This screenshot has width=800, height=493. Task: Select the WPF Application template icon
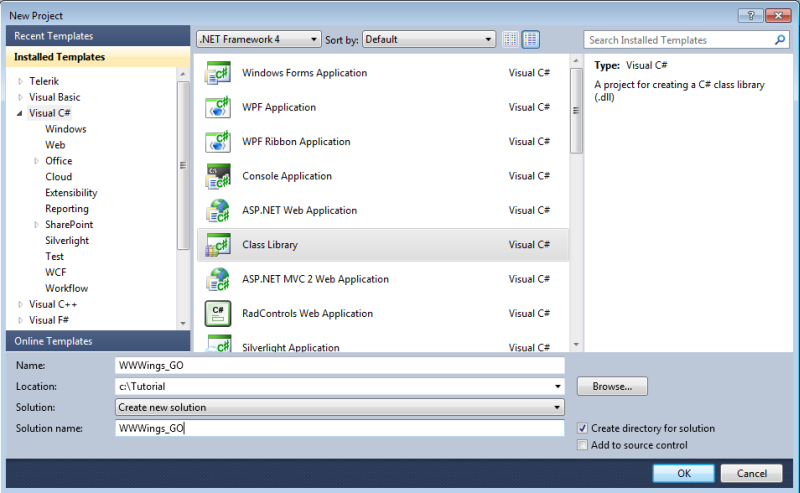click(218, 108)
